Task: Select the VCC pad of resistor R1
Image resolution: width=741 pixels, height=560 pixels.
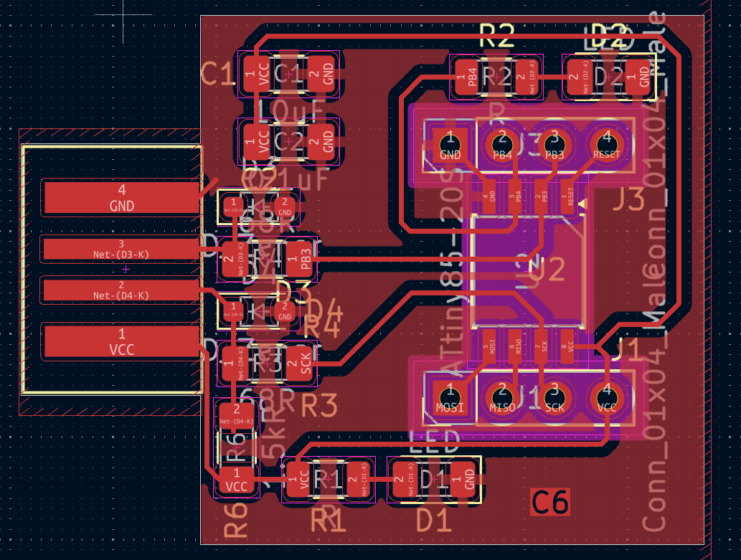Action: [x=301, y=479]
